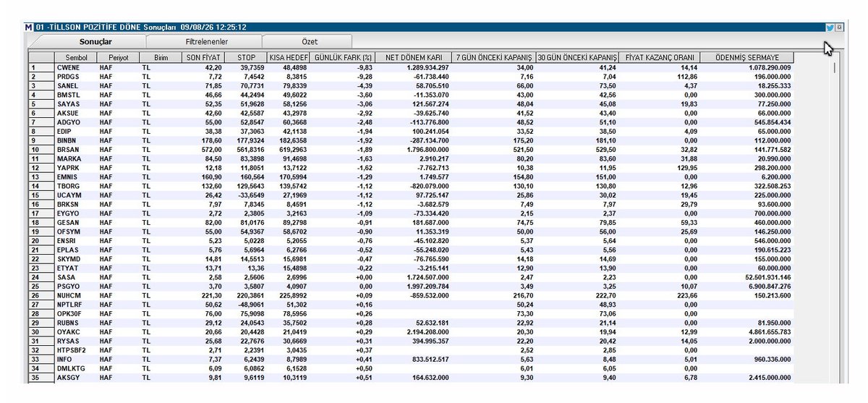This screenshot has width=868, height=403.
Task: Click the M application icon in title bar
Action: pos(29,27)
